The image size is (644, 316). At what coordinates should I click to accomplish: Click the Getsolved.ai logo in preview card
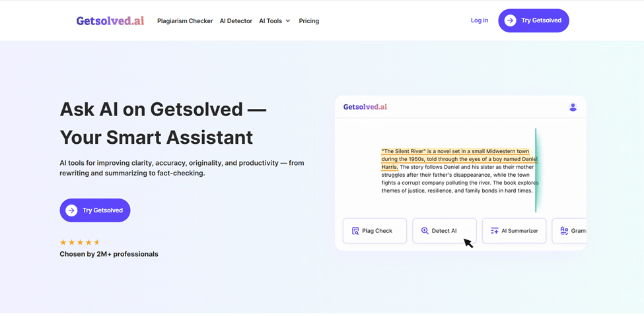pyautogui.click(x=365, y=107)
